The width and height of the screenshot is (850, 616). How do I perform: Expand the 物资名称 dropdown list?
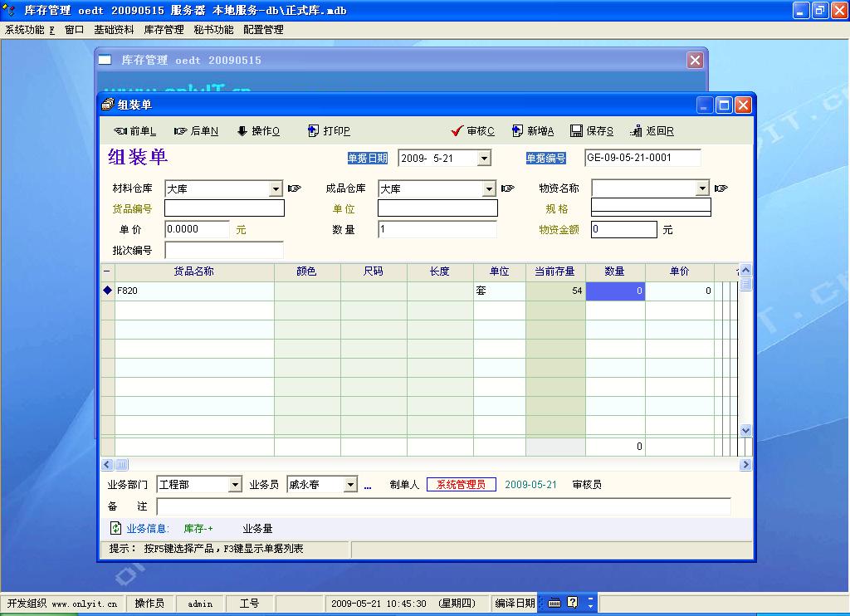coord(702,189)
